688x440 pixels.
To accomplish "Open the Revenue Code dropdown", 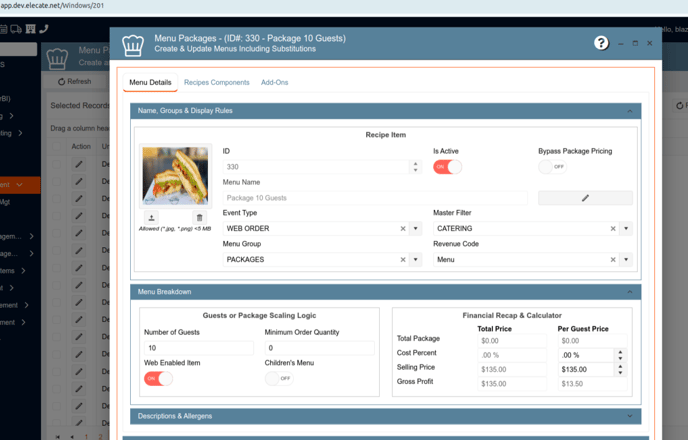I will (626, 259).
